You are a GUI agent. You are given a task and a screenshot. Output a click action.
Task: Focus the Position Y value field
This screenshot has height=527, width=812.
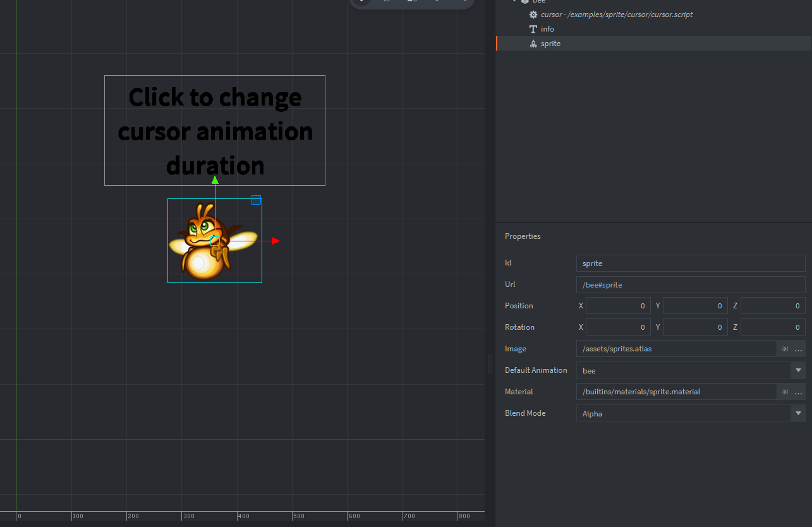tap(695, 306)
